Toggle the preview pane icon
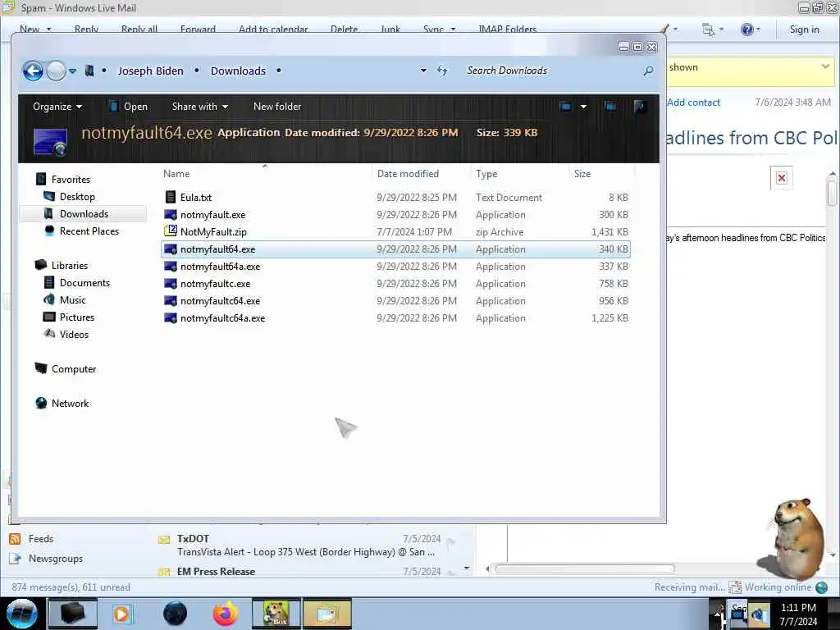Screen dimensions: 840x630 tap(610, 107)
